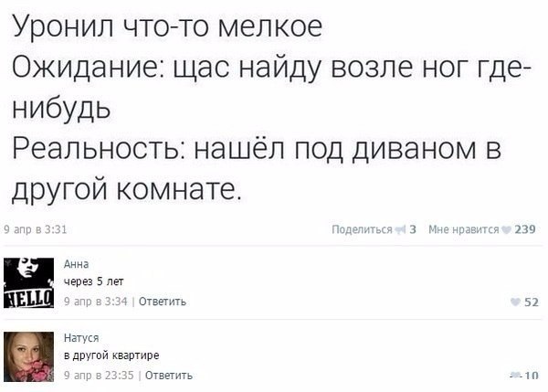Click the Поделиться share link
The width and height of the screenshot is (548, 392).
[x=362, y=229]
